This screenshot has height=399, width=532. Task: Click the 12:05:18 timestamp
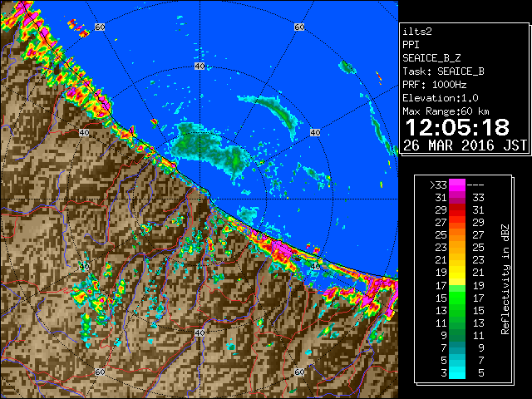click(x=457, y=127)
